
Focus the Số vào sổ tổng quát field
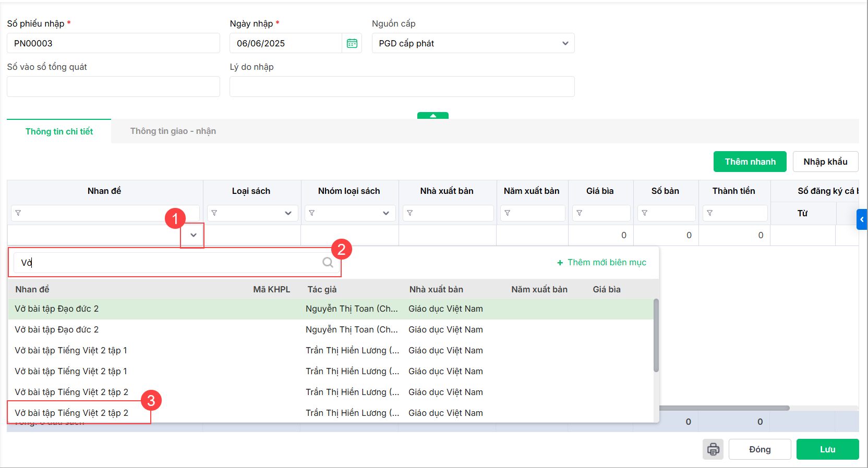(113, 87)
